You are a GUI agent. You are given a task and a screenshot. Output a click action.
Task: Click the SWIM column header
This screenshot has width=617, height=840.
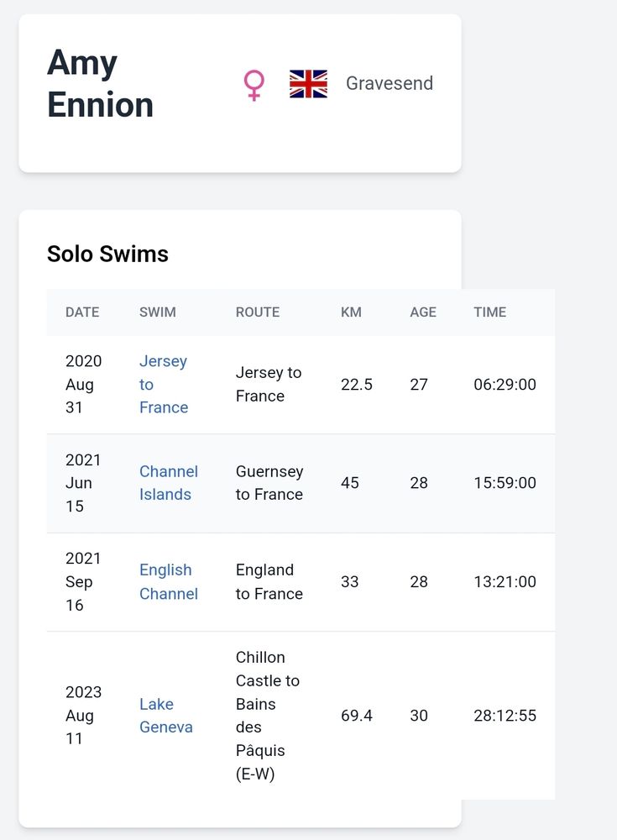tap(158, 312)
